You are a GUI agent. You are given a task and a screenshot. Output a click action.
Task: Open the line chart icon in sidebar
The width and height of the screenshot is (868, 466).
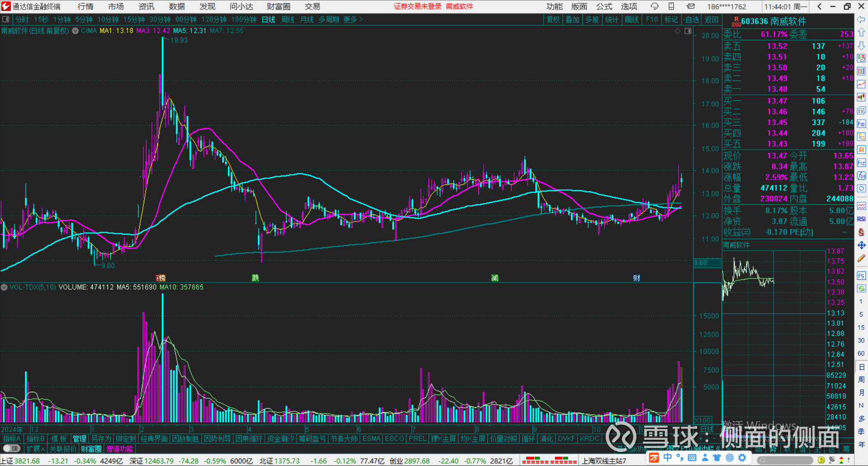pos(861,85)
